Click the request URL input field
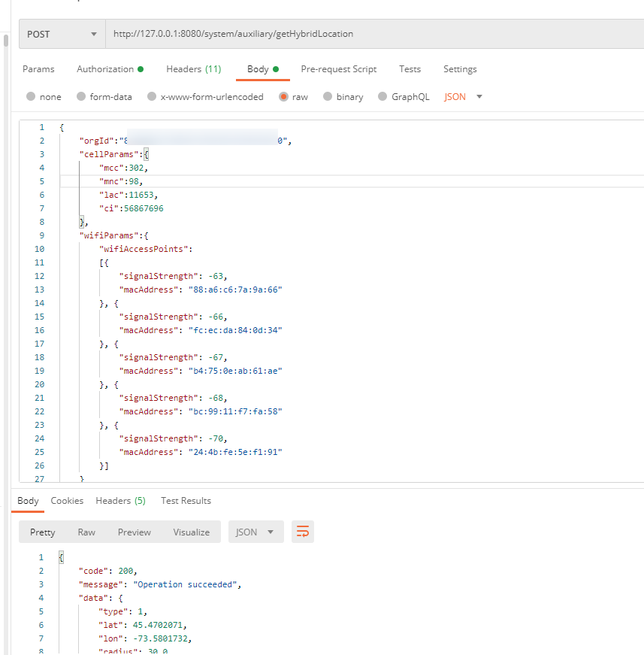The image size is (644, 655). pyautogui.click(x=368, y=34)
